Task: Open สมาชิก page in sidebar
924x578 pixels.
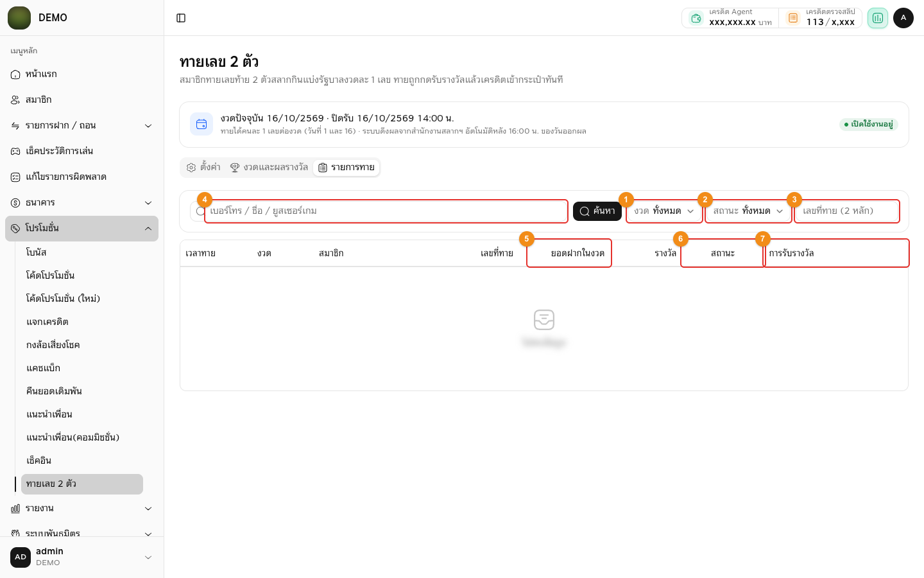Action: click(82, 100)
